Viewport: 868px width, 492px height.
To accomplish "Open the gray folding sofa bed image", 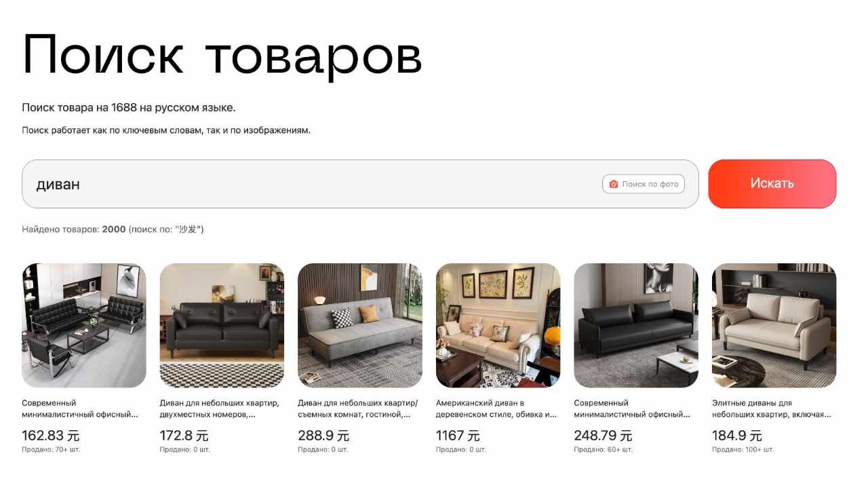I will (x=360, y=326).
